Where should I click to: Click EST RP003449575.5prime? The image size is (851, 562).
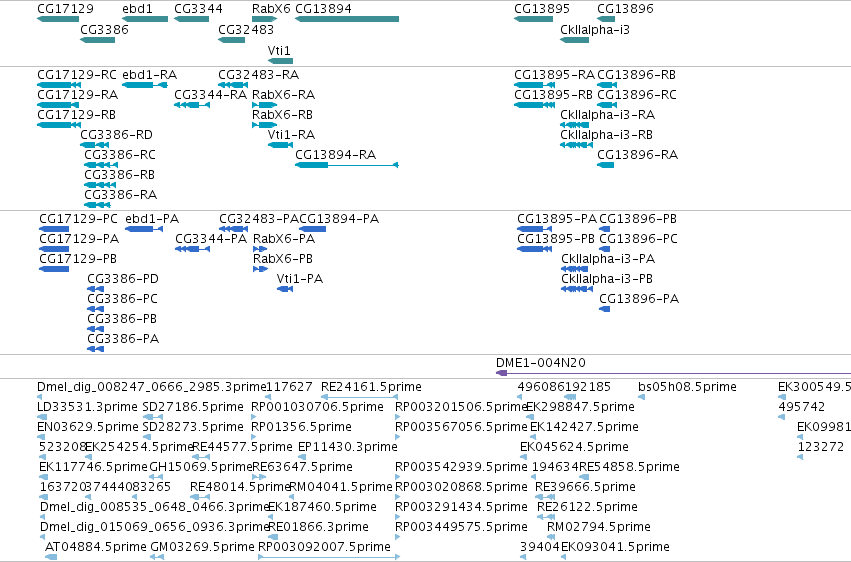[x=461, y=527]
